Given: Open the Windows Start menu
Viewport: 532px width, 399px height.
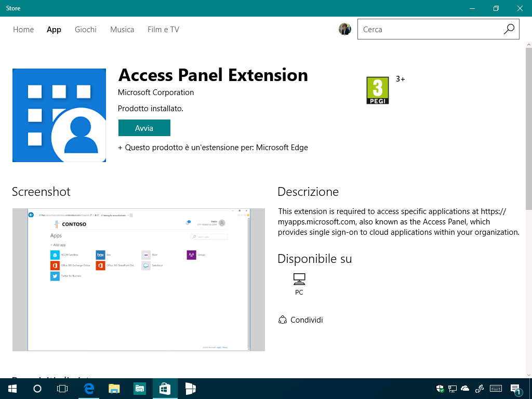Looking at the screenshot, I should pyautogui.click(x=12, y=389).
